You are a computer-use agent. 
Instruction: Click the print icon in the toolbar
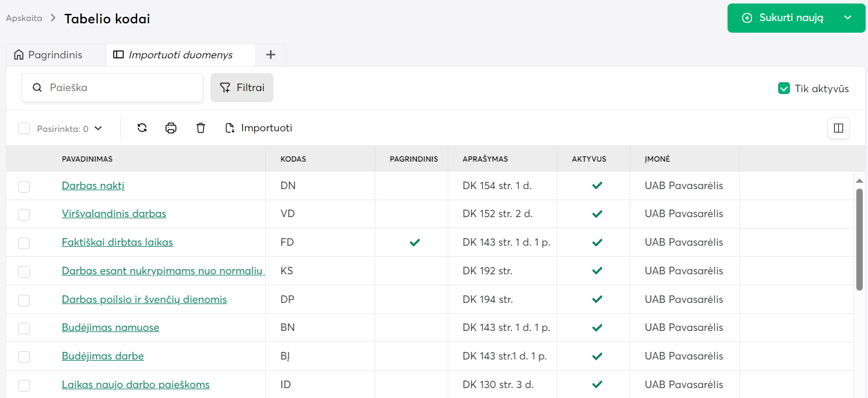[x=171, y=128]
